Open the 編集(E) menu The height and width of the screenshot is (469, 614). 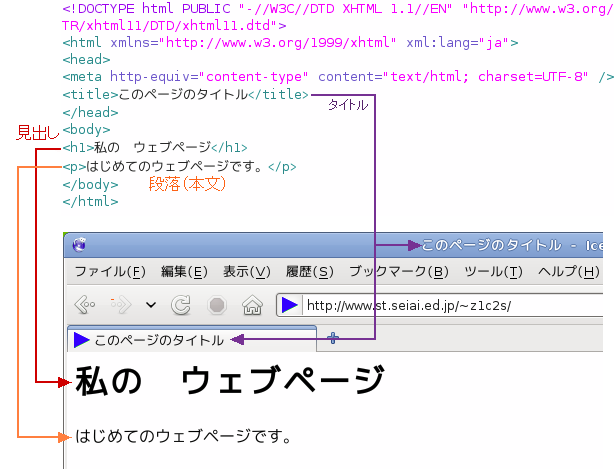[x=184, y=272]
